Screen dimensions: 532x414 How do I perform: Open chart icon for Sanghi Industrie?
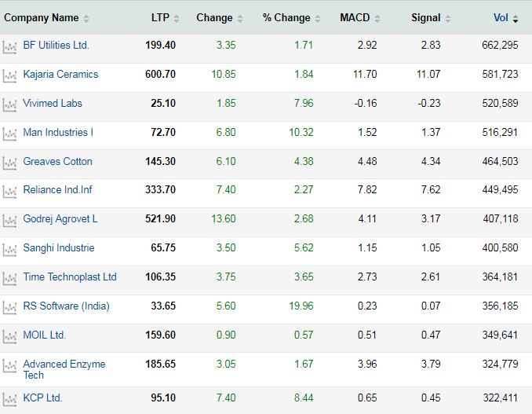pos(9,250)
